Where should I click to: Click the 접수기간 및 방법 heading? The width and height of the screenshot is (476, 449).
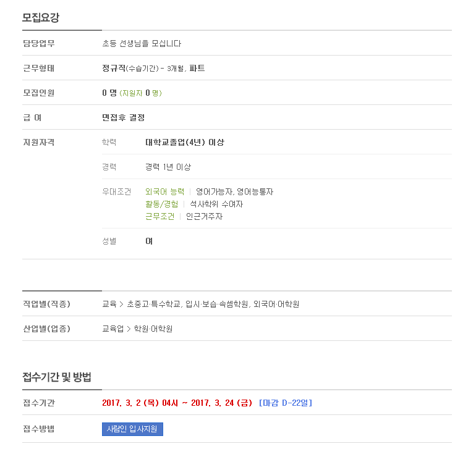(x=57, y=377)
